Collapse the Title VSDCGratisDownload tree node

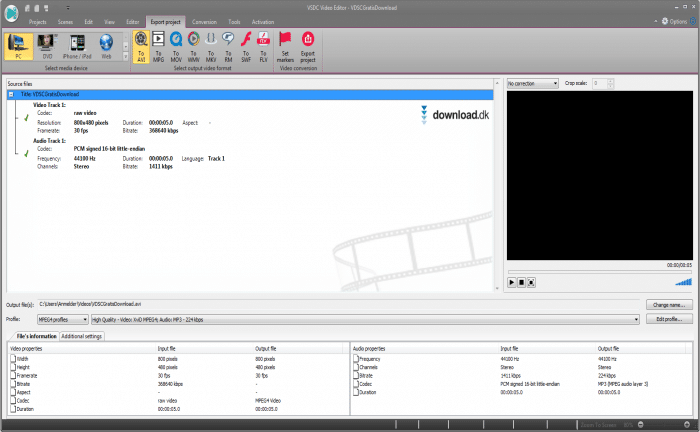click(x=12, y=95)
